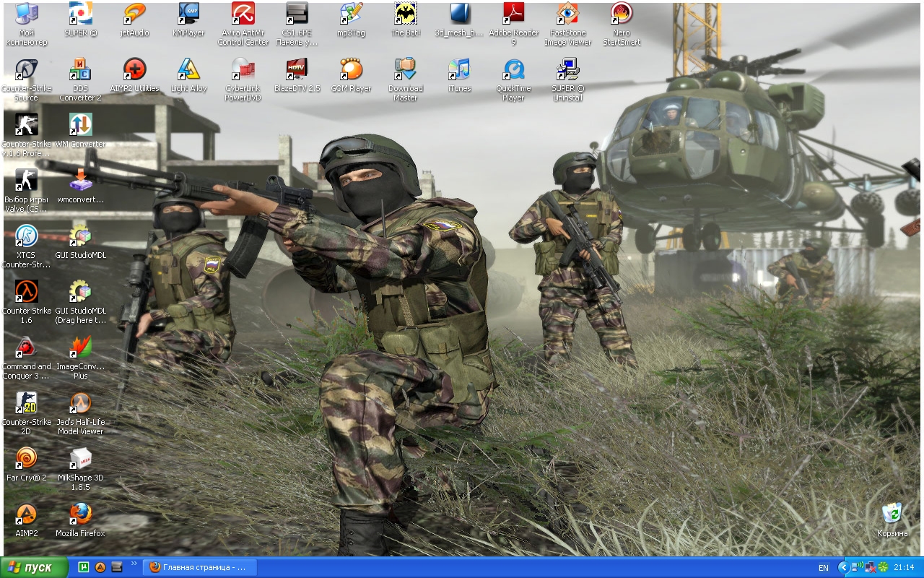Expand the Quick Launch overflow chevron
Viewport: 924px width, 578px height.
134,564
